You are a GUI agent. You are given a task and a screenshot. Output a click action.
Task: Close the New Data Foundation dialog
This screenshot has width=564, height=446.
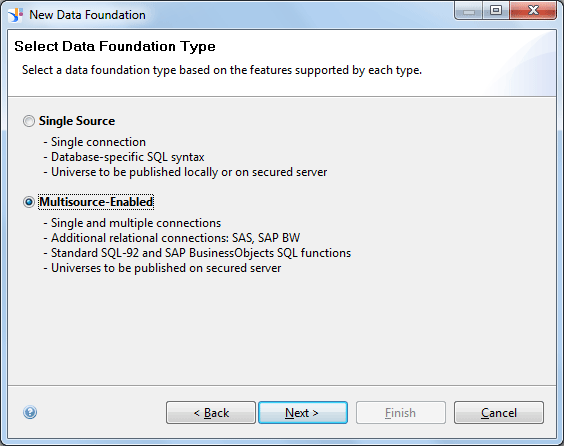tap(533, 11)
